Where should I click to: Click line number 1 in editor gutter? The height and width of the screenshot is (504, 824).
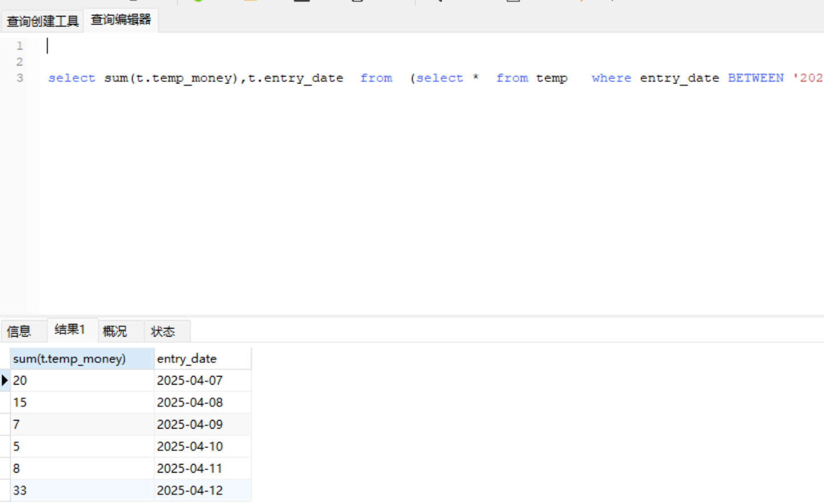[x=19, y=46]
